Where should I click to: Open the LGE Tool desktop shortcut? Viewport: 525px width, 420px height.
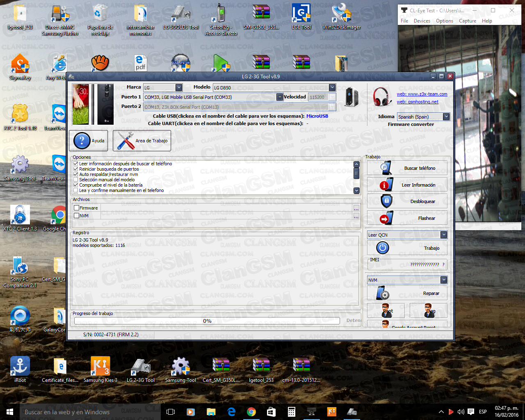click(301, 17)
